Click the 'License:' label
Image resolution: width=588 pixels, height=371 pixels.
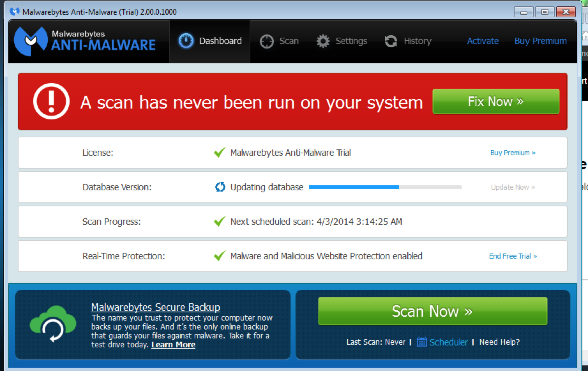click(x=98, y=153)
